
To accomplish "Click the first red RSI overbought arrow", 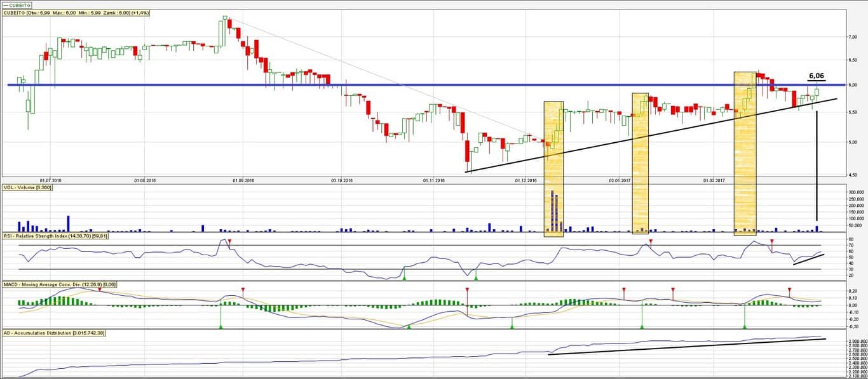I will tap(230, 242).
